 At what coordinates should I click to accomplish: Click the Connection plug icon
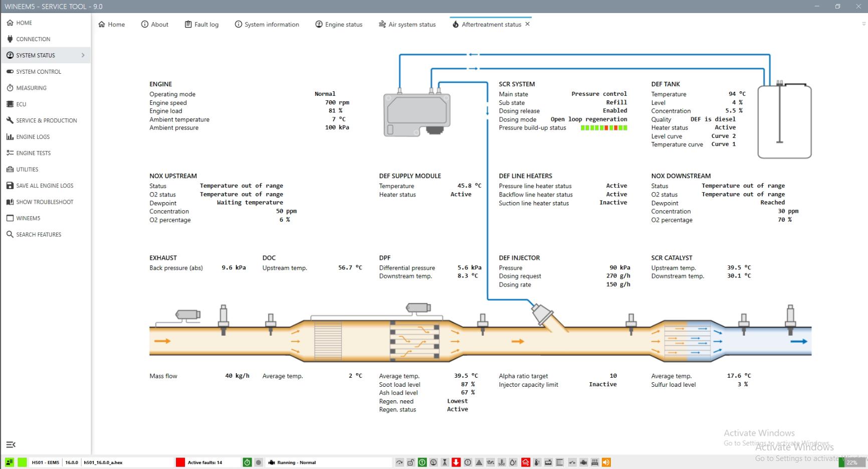point(10,39)
